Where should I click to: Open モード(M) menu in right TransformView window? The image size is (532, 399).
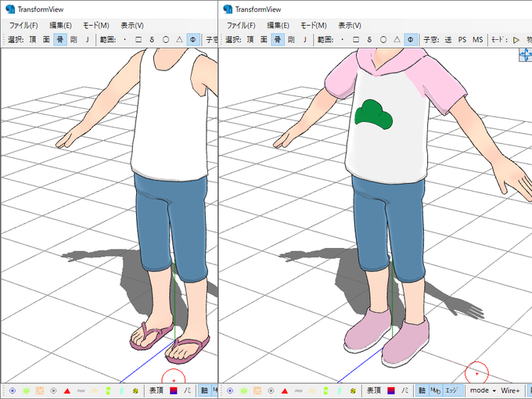coord(314,26)
